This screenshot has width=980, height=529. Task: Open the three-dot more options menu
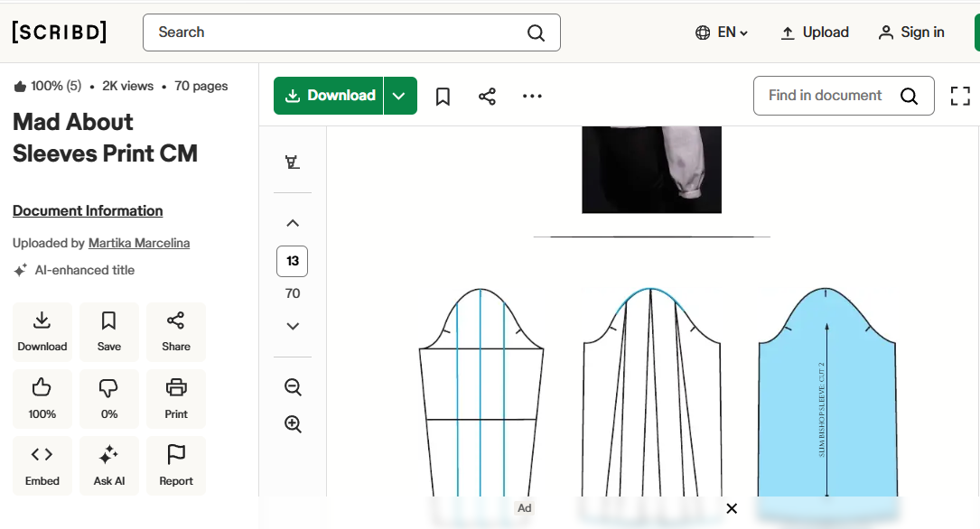(532, 97)
